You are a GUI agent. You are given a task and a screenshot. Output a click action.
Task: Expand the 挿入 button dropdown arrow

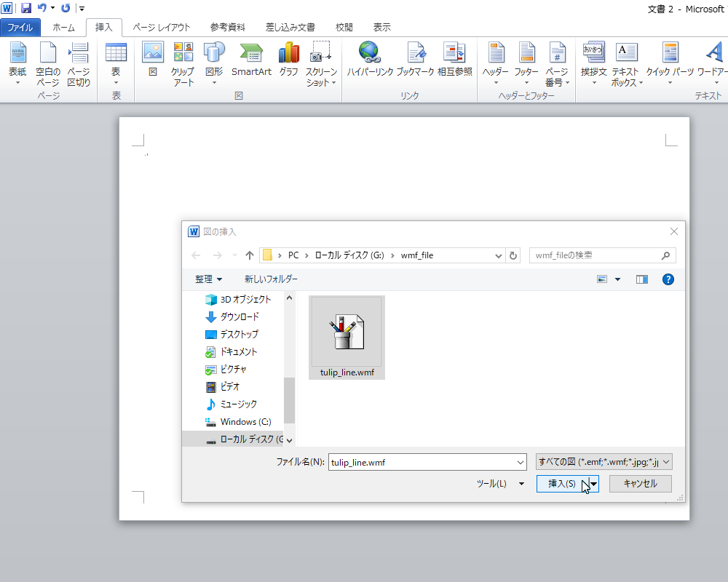click(594, 484)
